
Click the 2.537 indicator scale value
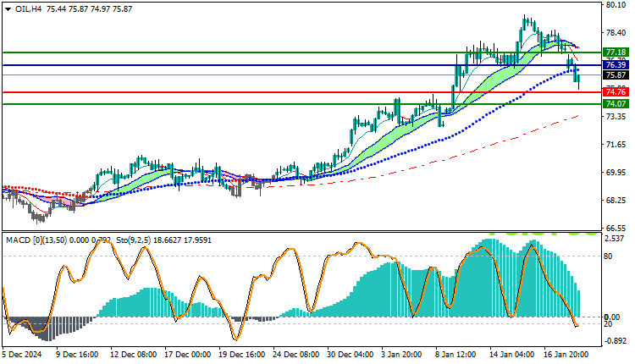tap(615, 239)
